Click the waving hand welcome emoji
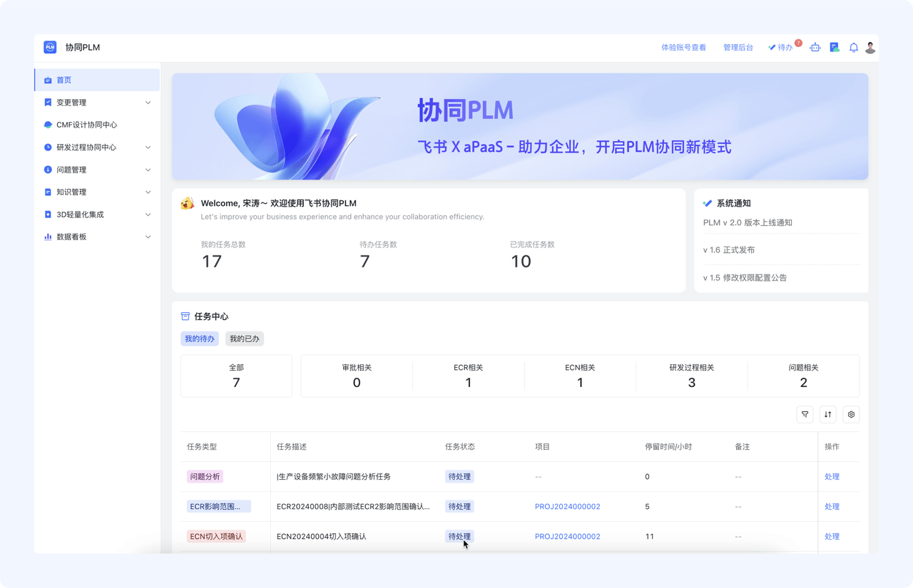This screenshot has width=913, height=588. [188, 203]
